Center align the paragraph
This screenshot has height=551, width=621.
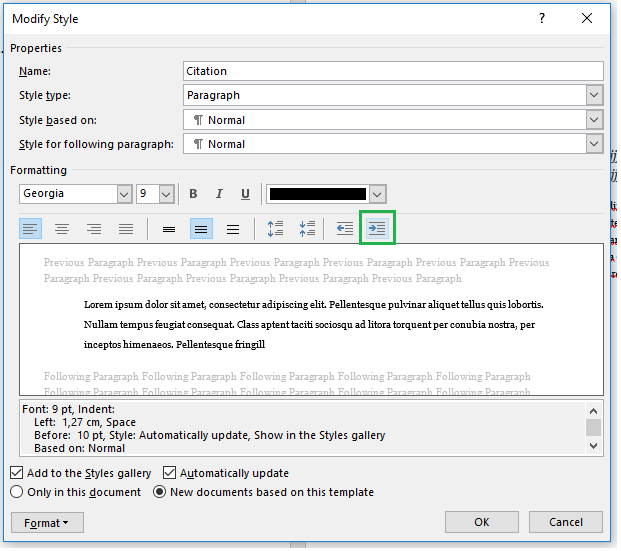point(62,229)
